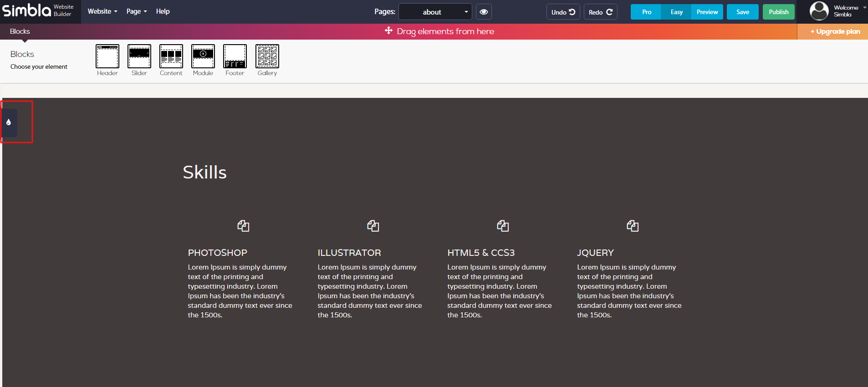Click the Skills heading

pyautogui.click(x=204, y=172)
